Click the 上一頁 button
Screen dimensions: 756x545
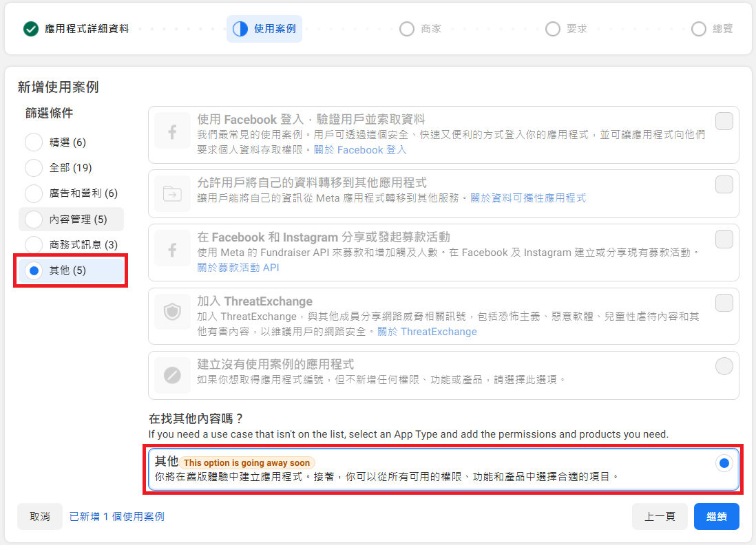click(660, 517)
